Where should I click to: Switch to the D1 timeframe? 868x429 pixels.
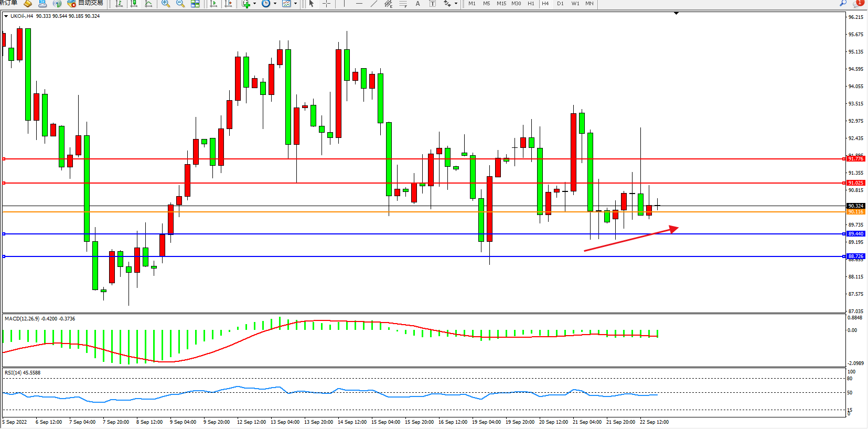560,4
